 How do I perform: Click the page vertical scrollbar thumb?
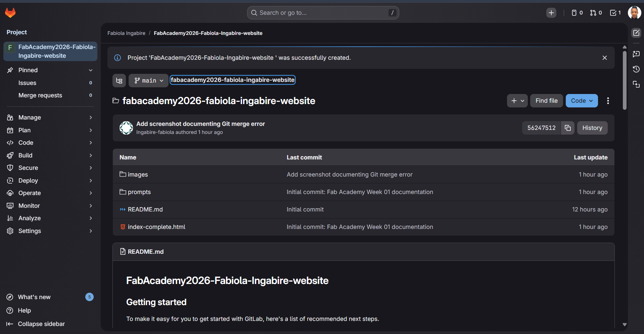[625, 80]
